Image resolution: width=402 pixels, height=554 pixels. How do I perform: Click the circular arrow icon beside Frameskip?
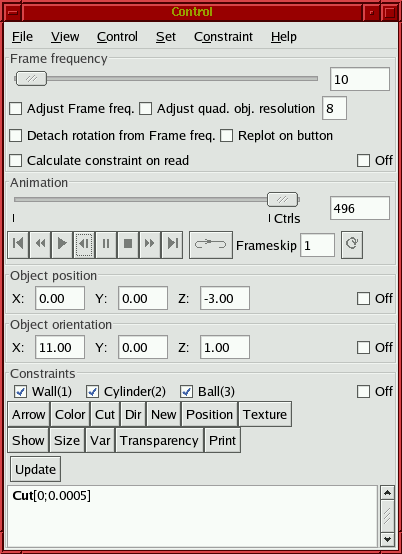coord(352,244)
